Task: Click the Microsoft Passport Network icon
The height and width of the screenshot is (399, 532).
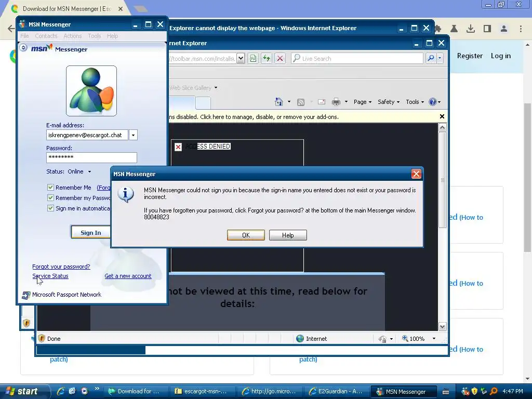Action: click(x=26, y=295)
